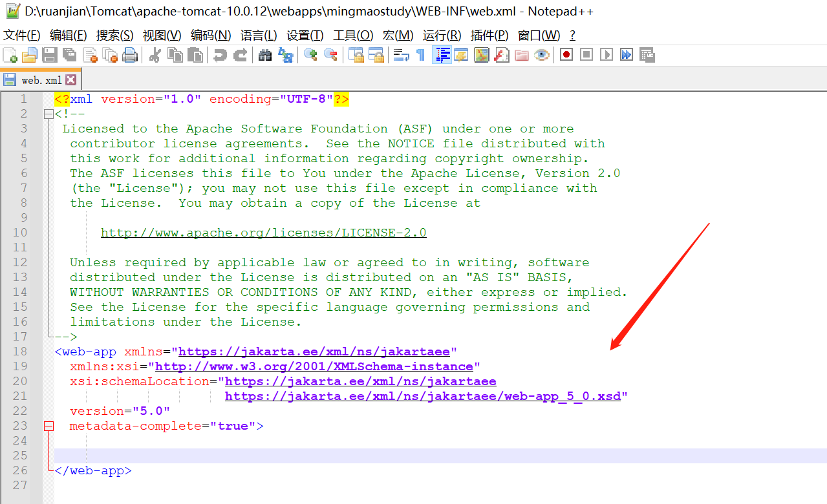Screen dimensions: 827x504
Task: Toggle synchronized horizontal scrolling icon
Action: click(376, 55)
